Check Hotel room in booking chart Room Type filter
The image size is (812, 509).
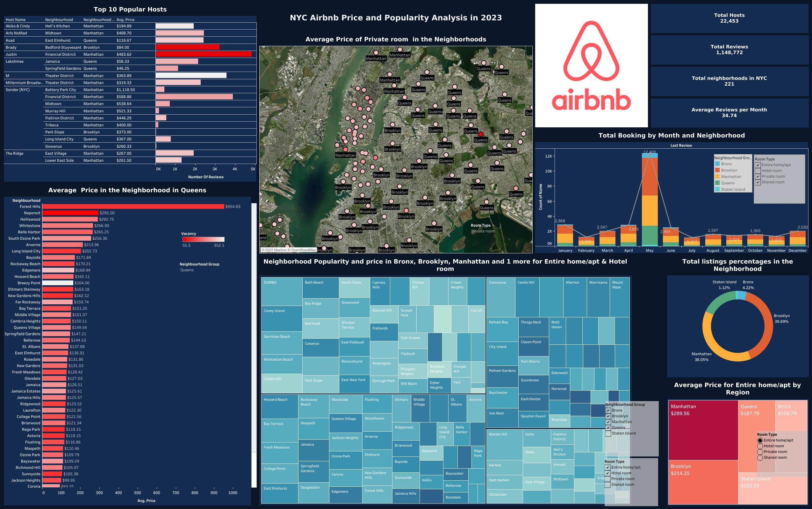pyautogui.click(x=758, y=171)
